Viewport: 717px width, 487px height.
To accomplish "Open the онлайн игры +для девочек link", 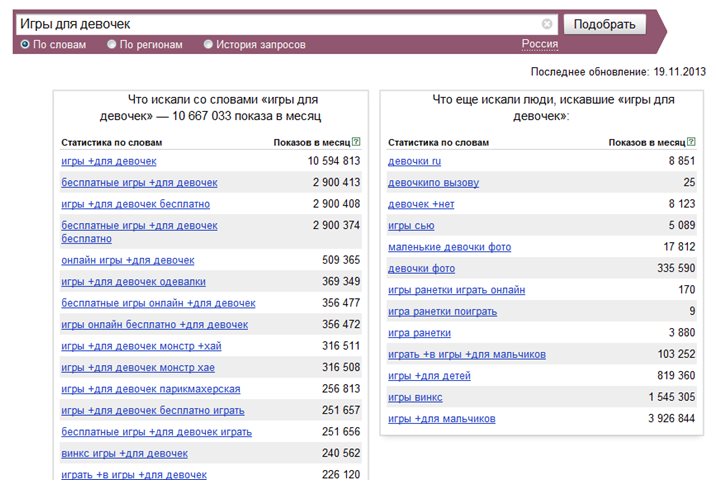I will pyautogui.click(x=128, y=260).
